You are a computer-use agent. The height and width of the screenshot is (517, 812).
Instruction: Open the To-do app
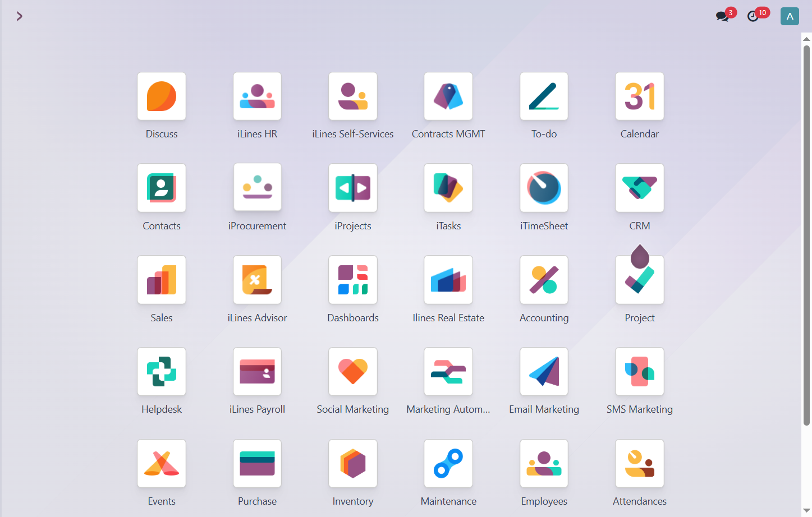(x=544, y=96)
